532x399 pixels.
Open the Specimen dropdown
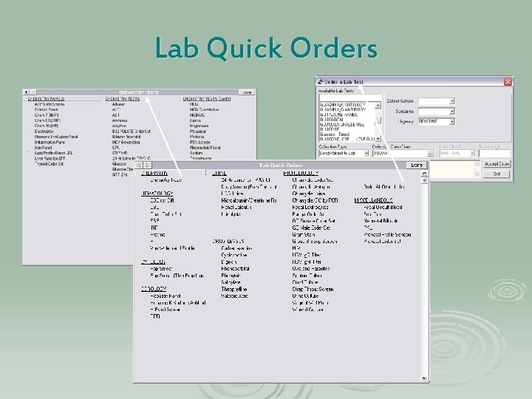pos(452,112)
